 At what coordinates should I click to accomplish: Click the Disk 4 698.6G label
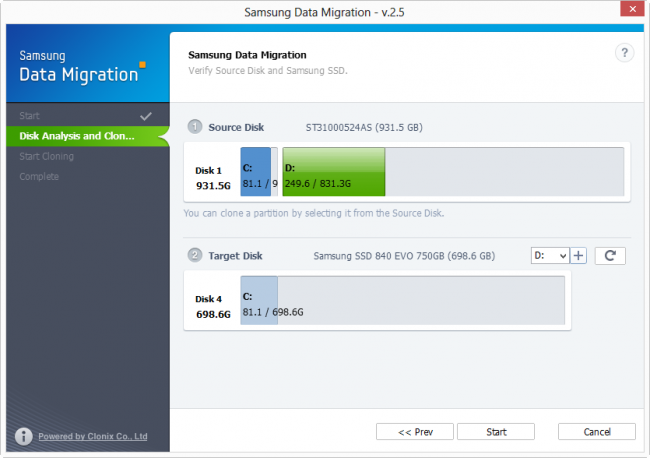[213, 307]
